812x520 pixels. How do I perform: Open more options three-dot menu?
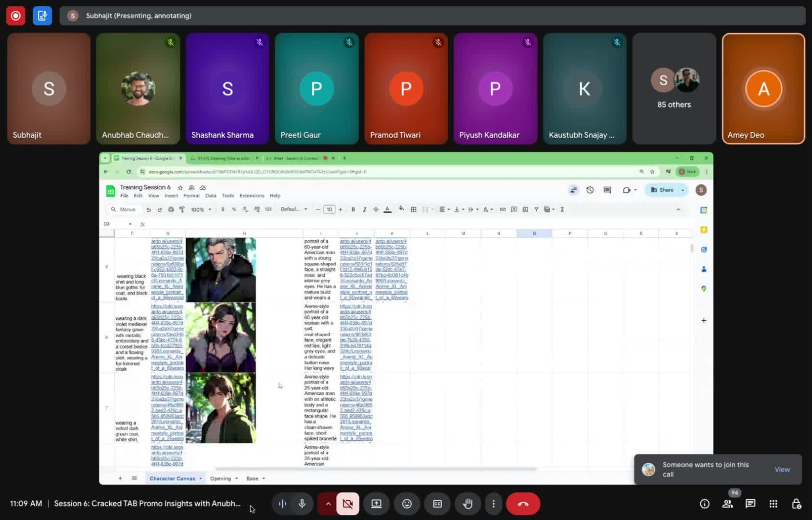point(493,504)
